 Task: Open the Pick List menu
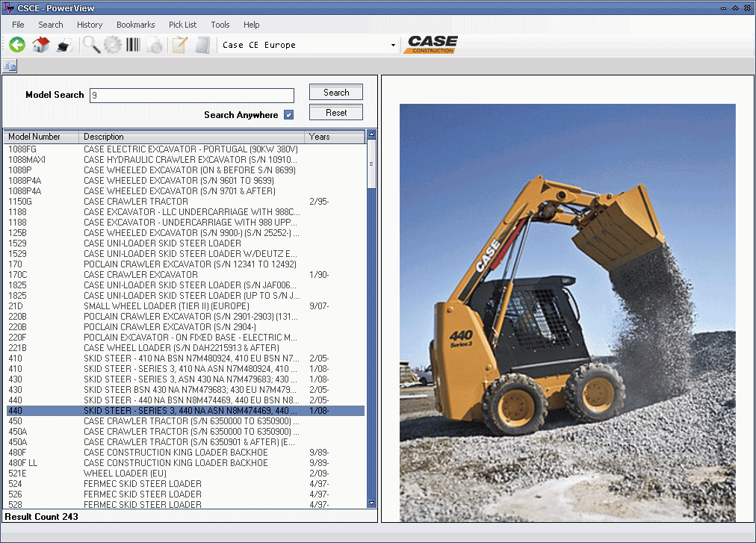click(x=182, y=25)
